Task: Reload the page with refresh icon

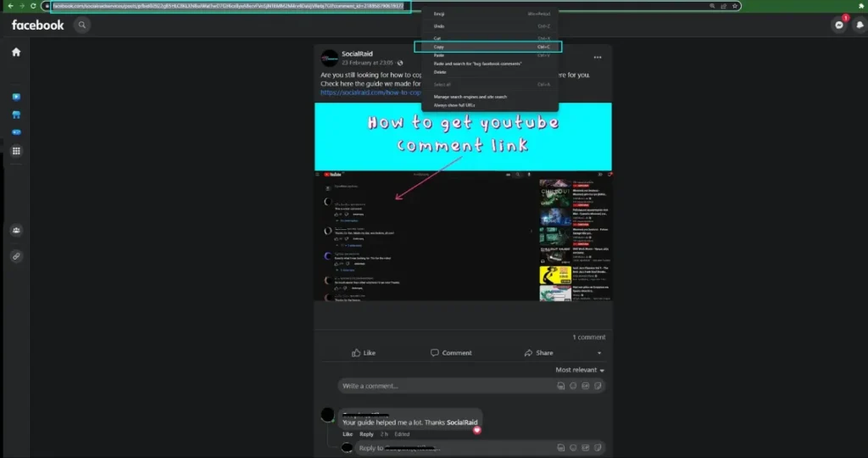Action: 33,6
